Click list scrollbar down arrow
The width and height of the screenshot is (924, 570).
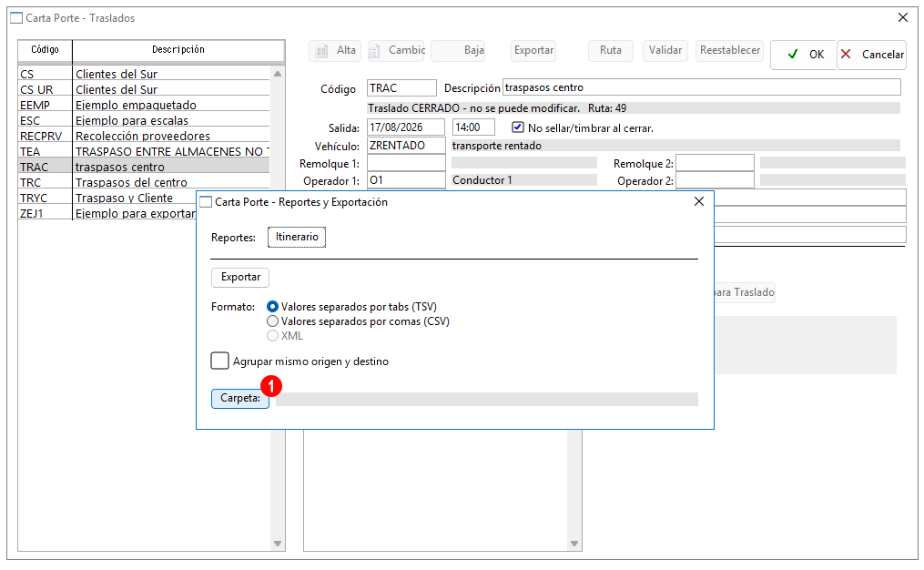[x=278, y=544]
